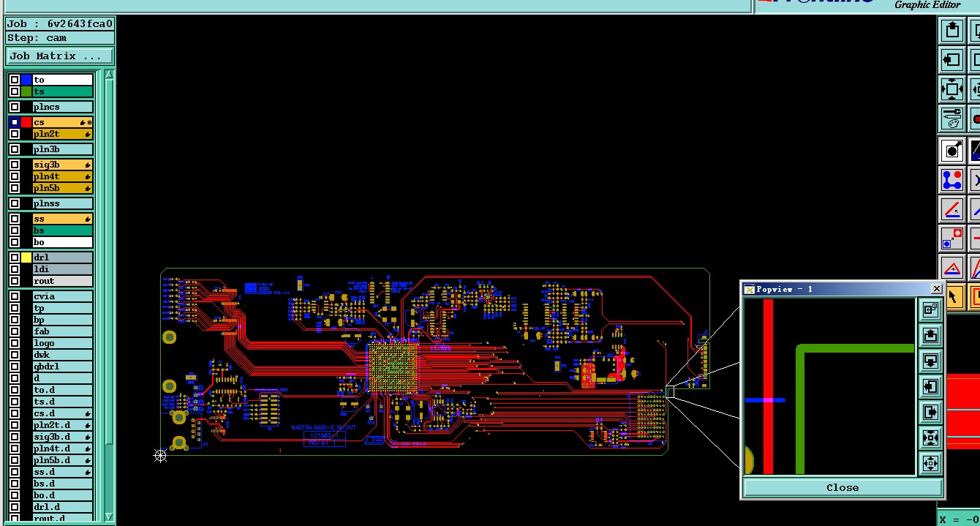Open the tools and palette settings icon
Image resolution: width=980 pixels, height=526 pixels.
point(952,119)
